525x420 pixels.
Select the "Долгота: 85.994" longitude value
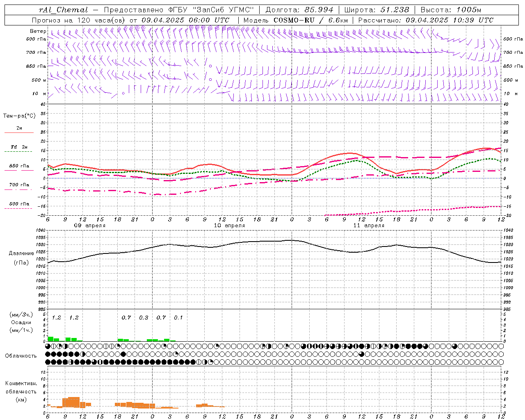click(300, 10)
